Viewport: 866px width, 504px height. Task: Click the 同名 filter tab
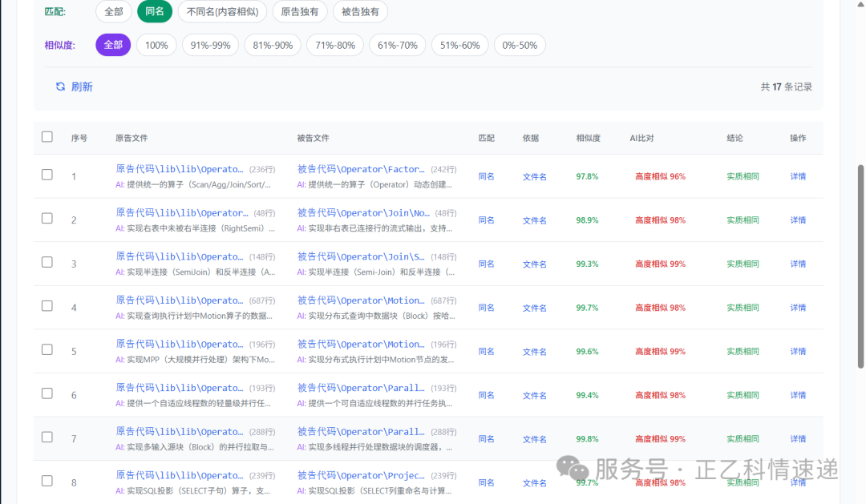point(154,12)
